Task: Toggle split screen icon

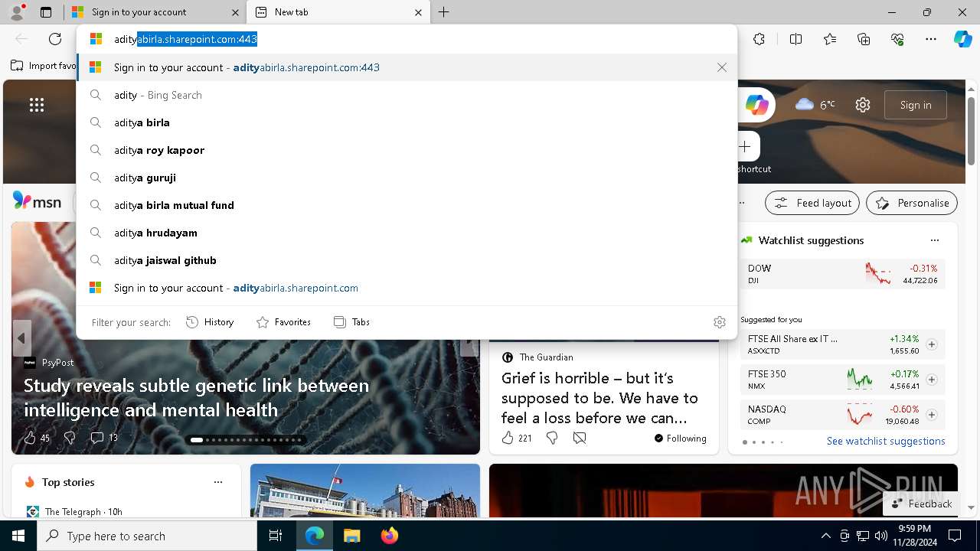Action: (x=795, y=39)
